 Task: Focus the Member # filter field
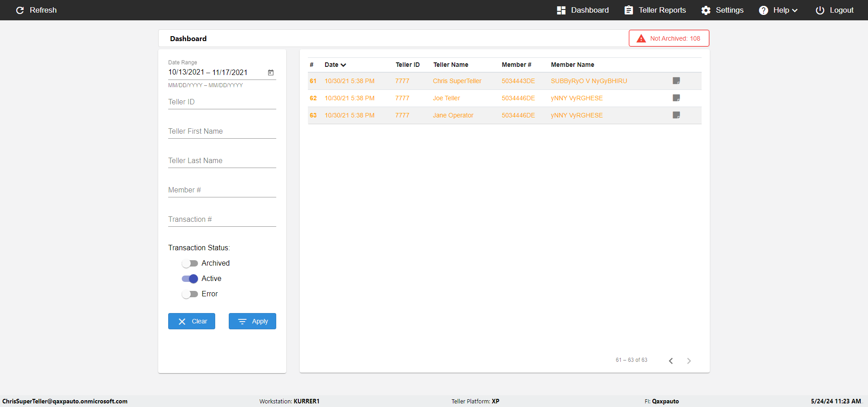pyautogui.click(x=222, y=190)
